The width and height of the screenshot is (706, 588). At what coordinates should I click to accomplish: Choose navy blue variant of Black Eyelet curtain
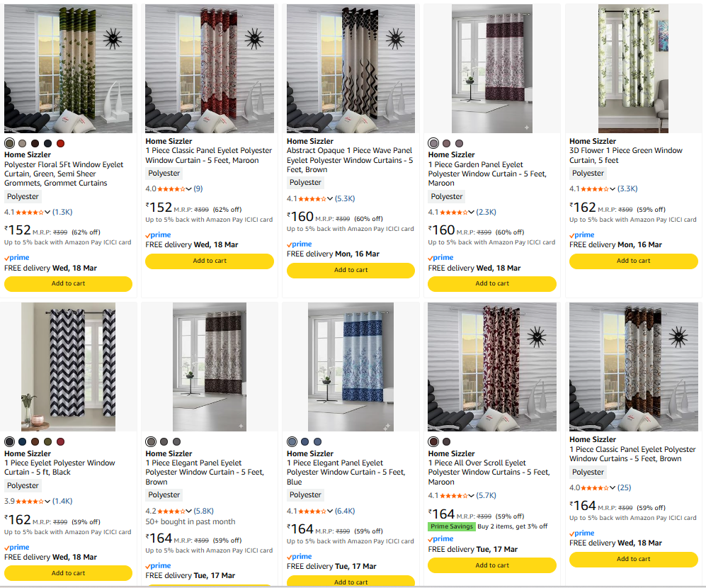tap(22, 442)
